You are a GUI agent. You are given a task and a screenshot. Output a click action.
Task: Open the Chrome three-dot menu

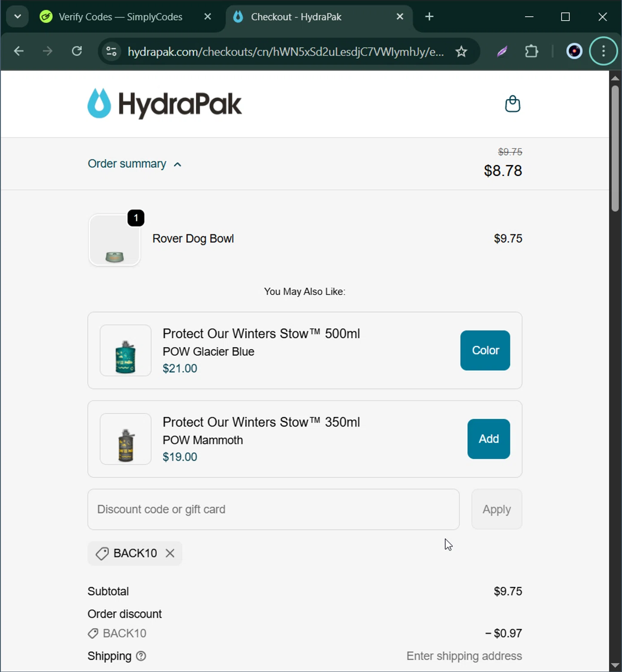point(603,51)
